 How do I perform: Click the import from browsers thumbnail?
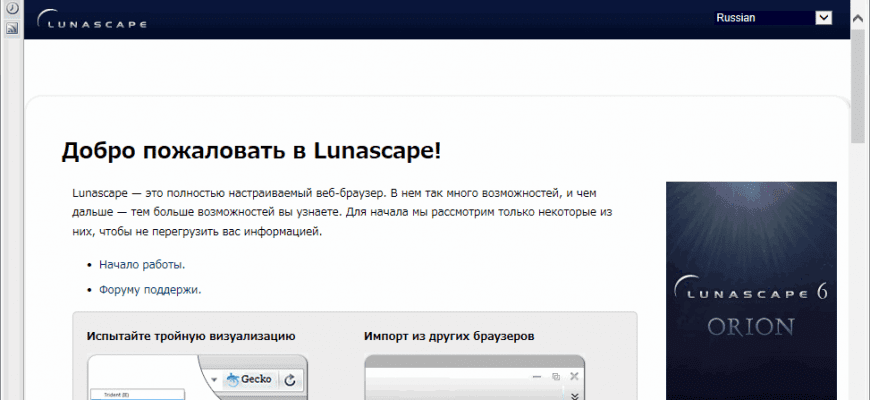[474, 377]
